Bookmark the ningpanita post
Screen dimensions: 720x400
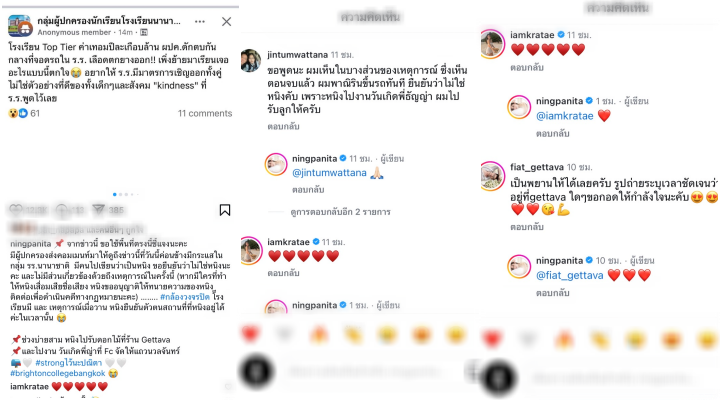[225, 210]
